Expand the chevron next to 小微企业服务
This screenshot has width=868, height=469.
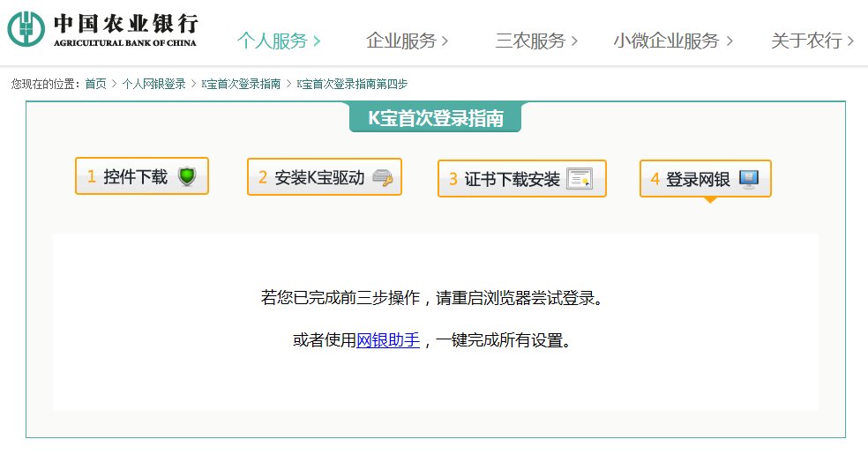729,41
